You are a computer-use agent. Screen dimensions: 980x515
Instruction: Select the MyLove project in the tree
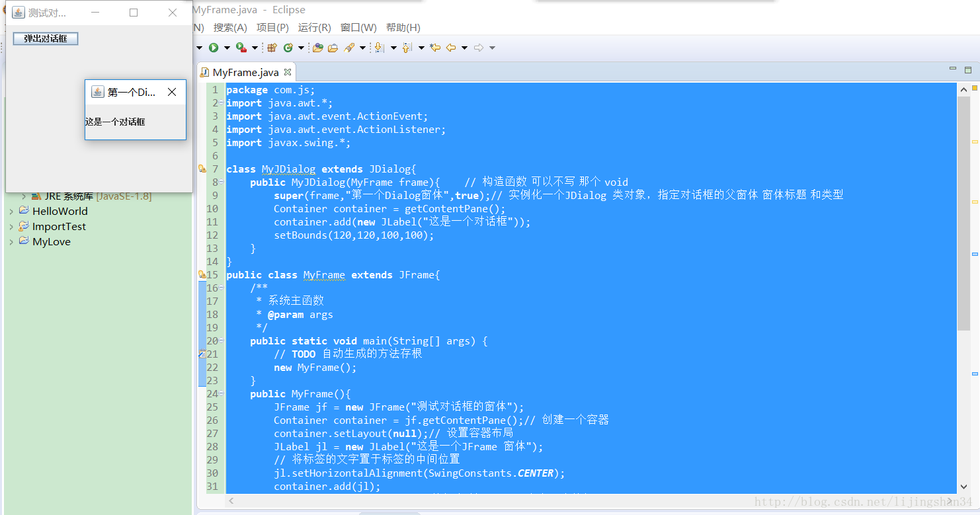tap(51, 242)
